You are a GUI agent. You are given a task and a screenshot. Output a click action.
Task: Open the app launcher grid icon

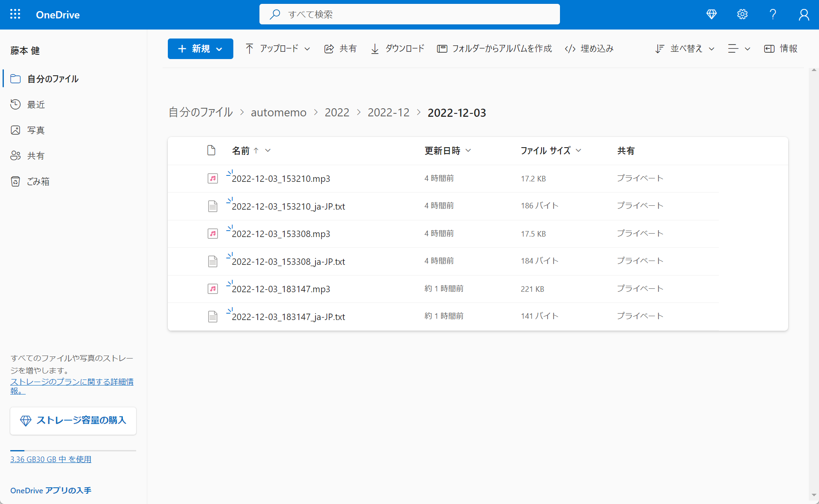pos(15,14)
